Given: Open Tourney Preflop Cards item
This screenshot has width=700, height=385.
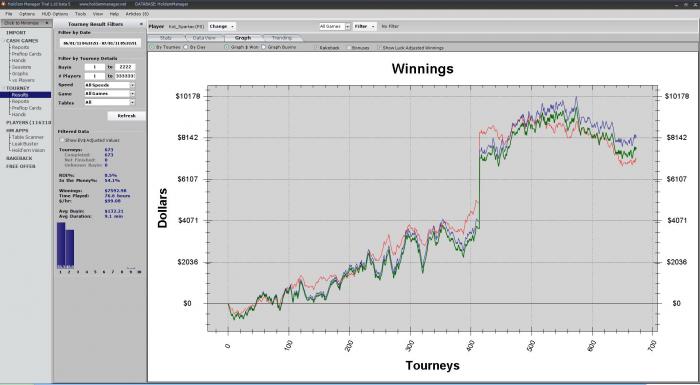Looking at the screenshot, I should point(26,108).
